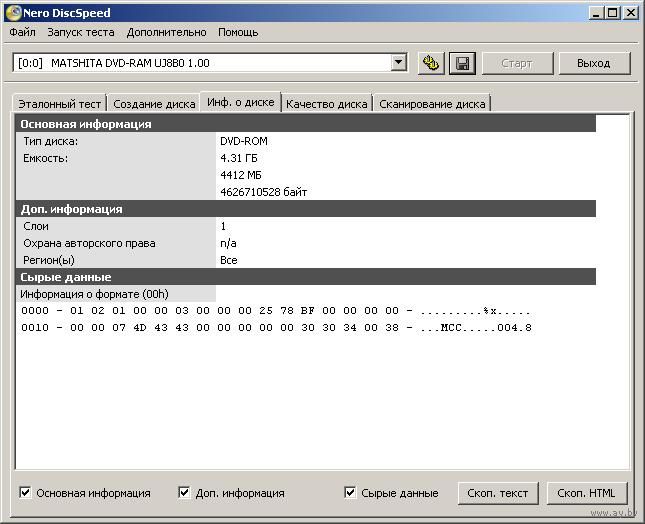Select the Инф. о диске tab
This screenshot has width=645, height=524.
tap(241, 102)
